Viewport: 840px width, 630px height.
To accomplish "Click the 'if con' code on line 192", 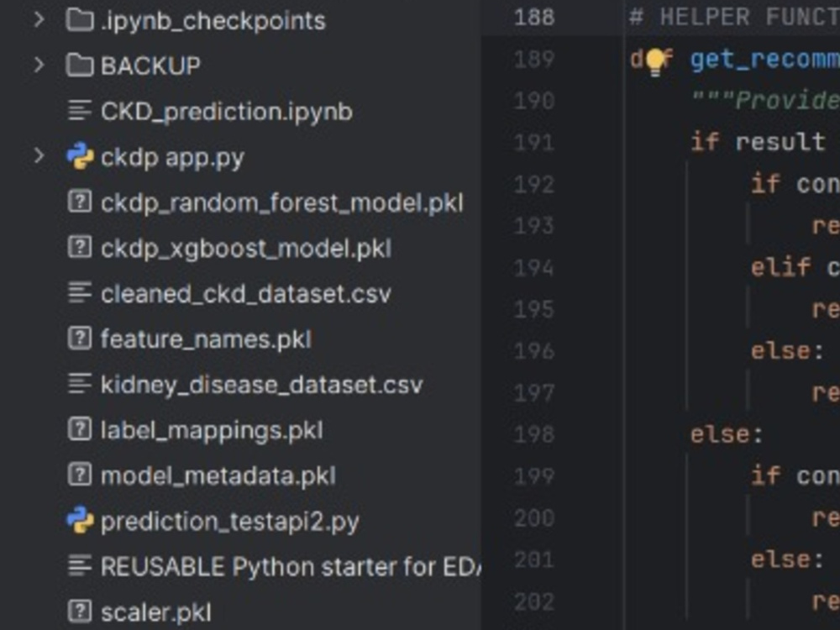I will (795, 184).
